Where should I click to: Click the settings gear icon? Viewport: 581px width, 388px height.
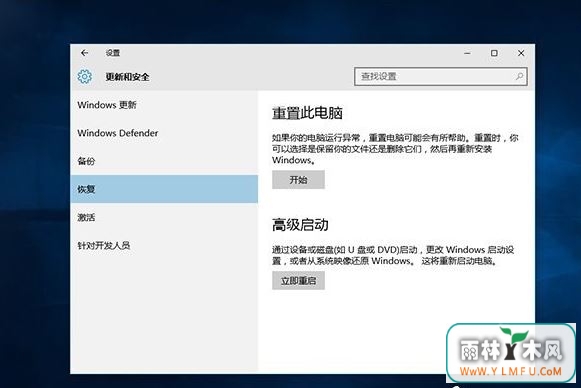pos(85,76)
